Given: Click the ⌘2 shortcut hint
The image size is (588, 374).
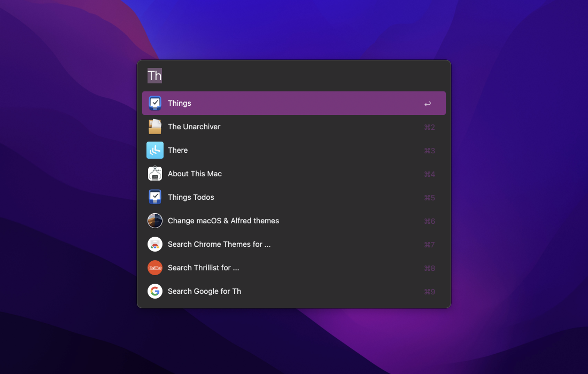Looking at the screenshot, I should [x=429, y=127].
